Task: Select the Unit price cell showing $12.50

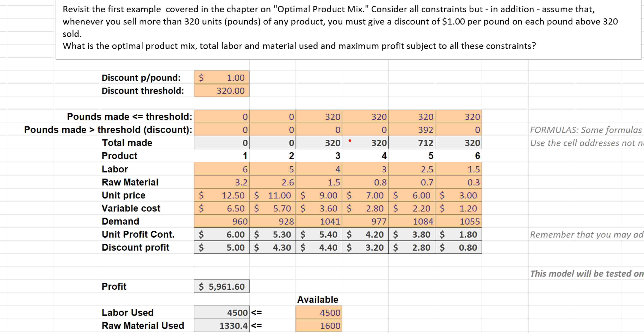Action: point(221,195)
